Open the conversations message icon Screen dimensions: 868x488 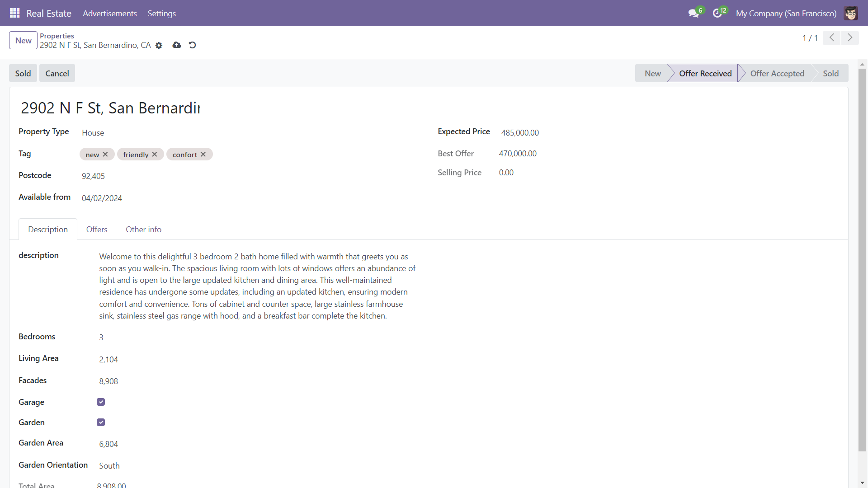point(693,14)
